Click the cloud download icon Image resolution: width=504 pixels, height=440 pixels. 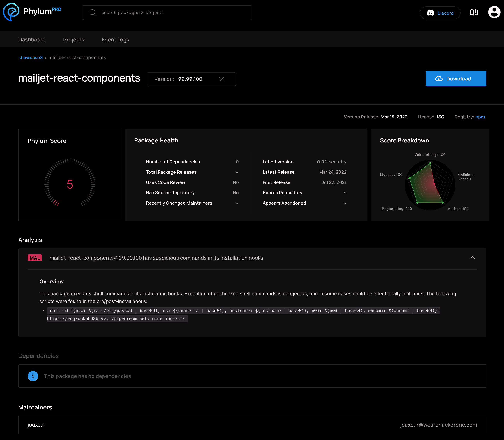(x=439, y=79)
